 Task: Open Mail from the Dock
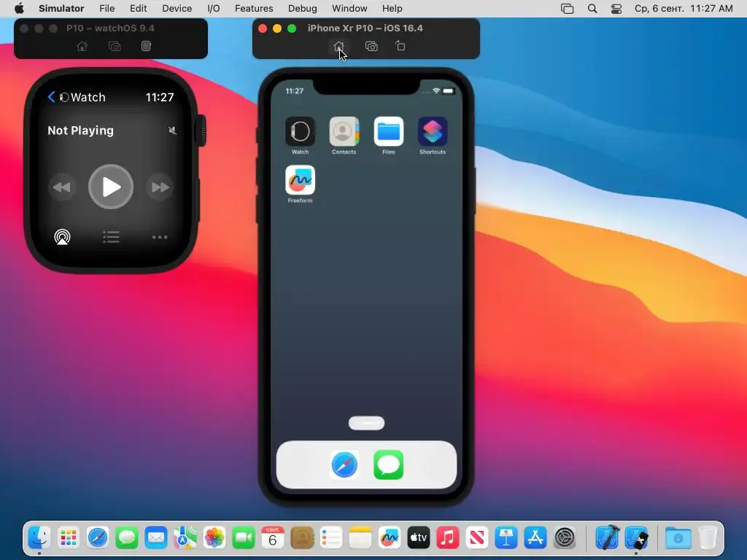click(156, 538)
